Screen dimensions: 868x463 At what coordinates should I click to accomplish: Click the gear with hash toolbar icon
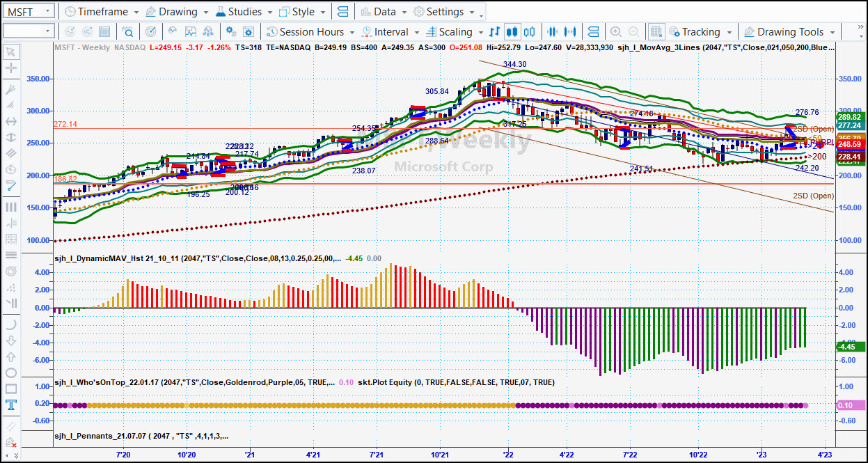[x=230, y=31]
